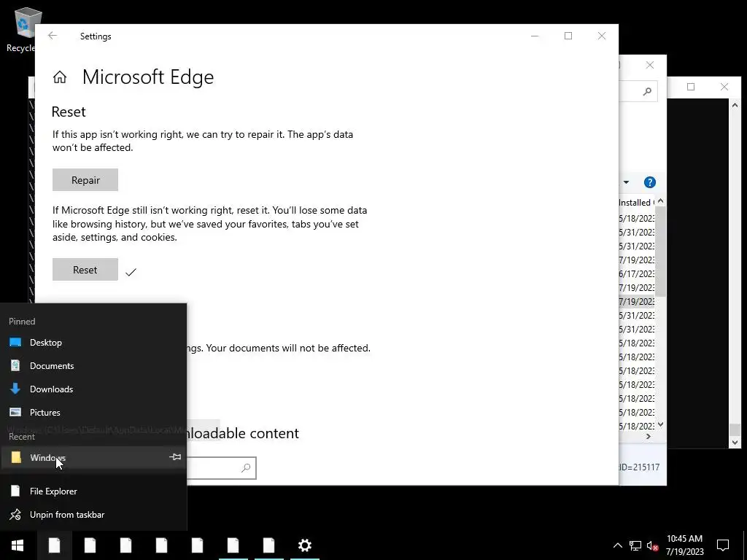Click the muted volume tray icon
747x560 pixels.
653,545
